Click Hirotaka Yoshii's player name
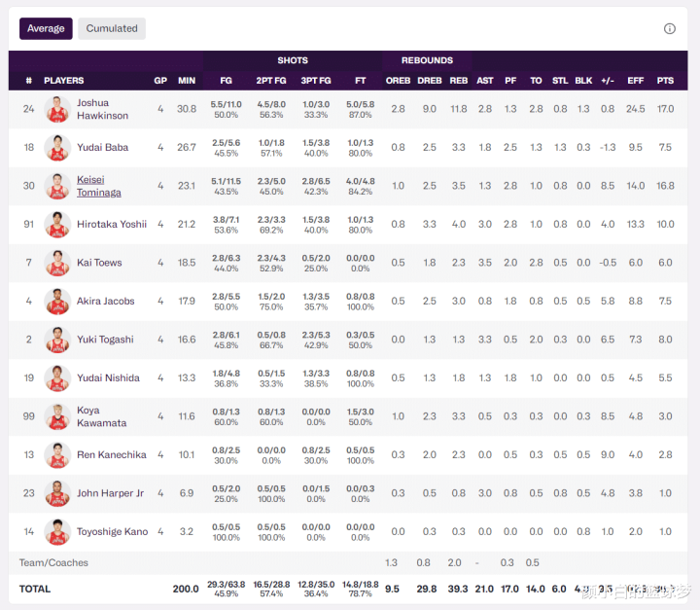 [112, 225]
